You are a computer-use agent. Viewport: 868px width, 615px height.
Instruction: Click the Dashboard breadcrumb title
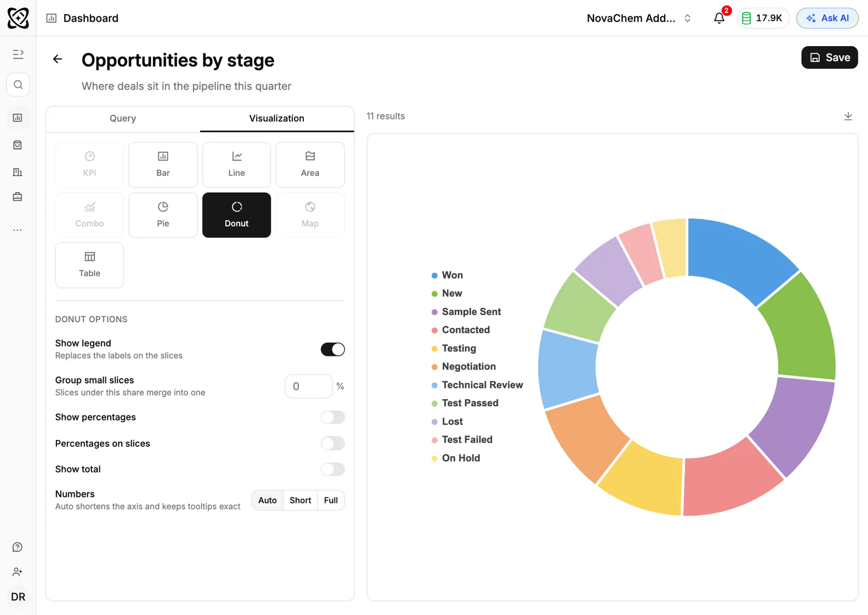coord(91,18)
